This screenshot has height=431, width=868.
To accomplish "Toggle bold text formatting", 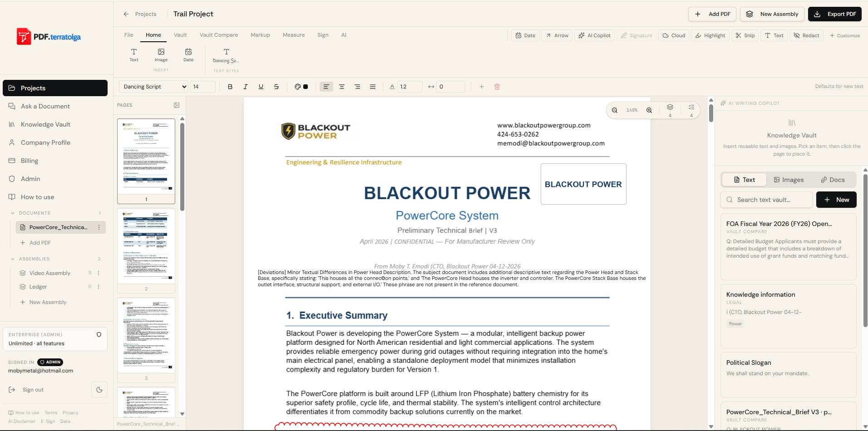I will pyautogui.click(x=230, y=87).
